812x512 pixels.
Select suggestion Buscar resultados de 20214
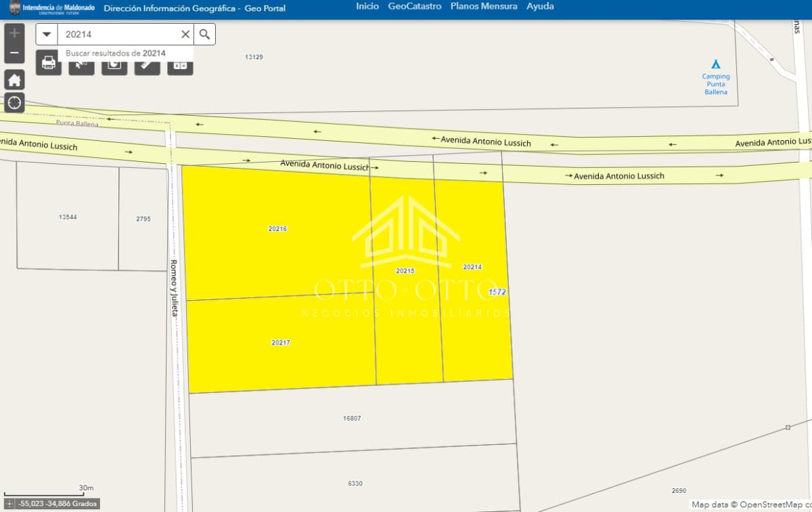click(116, 53)
